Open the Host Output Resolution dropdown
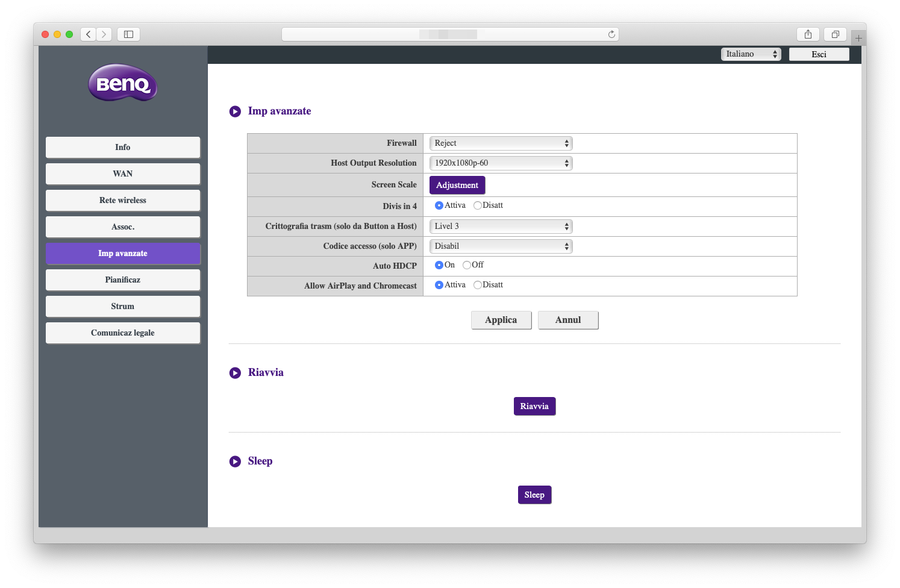The width and height of the screenshot is (900, 588). 500,163
